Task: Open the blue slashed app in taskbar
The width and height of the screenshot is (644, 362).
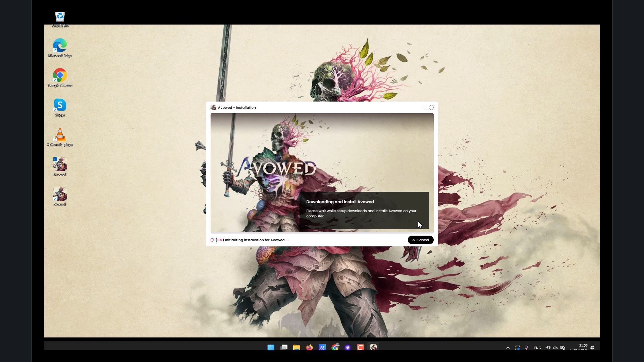Action: click(322, 348)
